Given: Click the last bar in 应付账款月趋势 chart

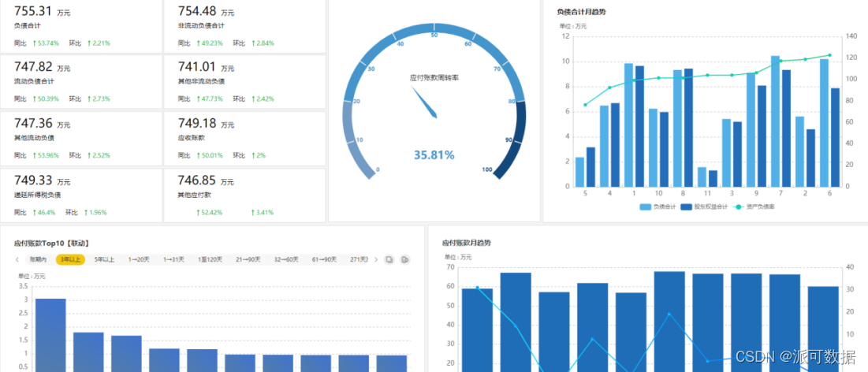Looking at the screenshot, I should [x=823, y=329].
